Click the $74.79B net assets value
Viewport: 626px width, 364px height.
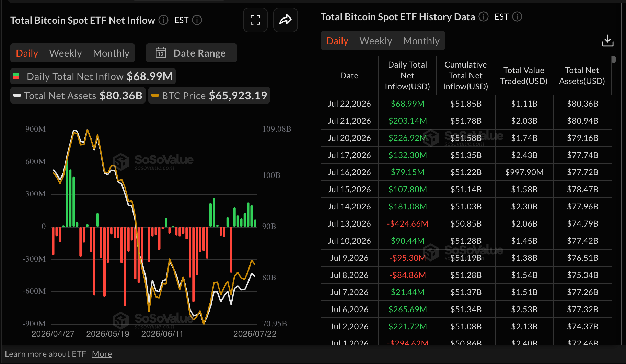pyautogui.click(x=582, y=224)
